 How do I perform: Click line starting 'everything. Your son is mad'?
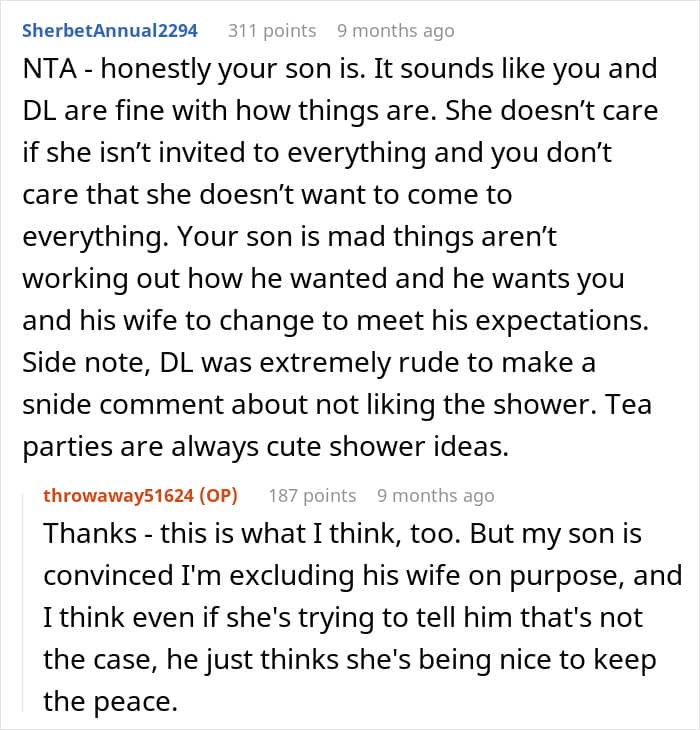pos(289,237)
